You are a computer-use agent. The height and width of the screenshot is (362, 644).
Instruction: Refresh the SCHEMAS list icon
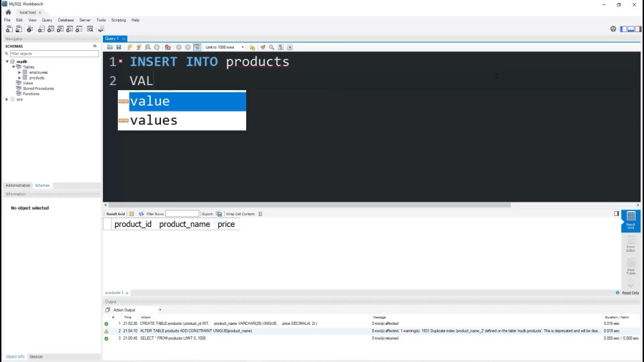pyautogui.click(x=95, y=46)
